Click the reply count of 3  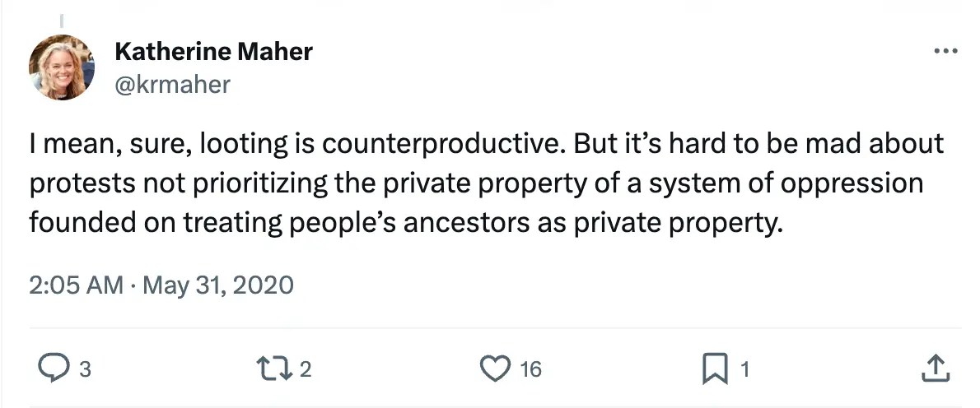pyautogui.click(x=84, y=370)
